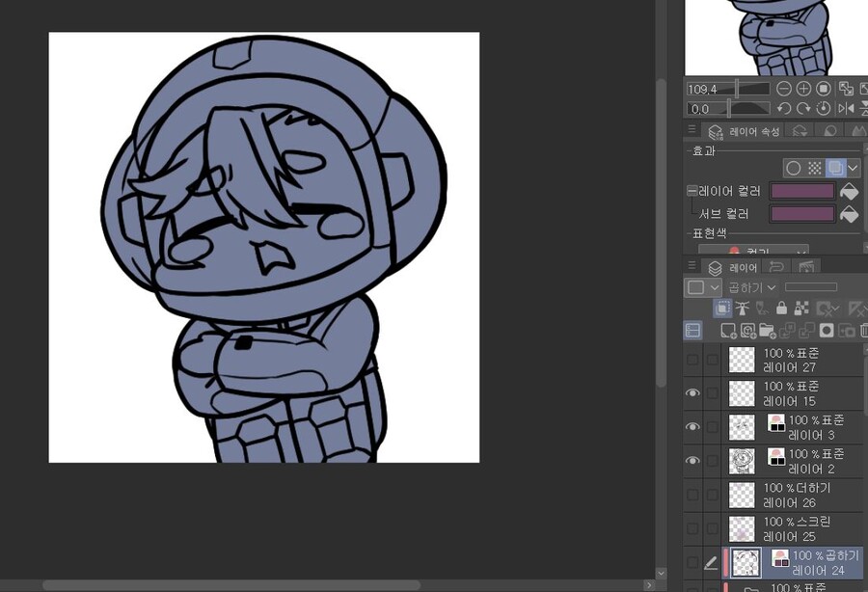Viewport: 868px width, 592px height.
Task: Collapse the 레이어 컬러 tree section
Action: (x=692, y=191)
